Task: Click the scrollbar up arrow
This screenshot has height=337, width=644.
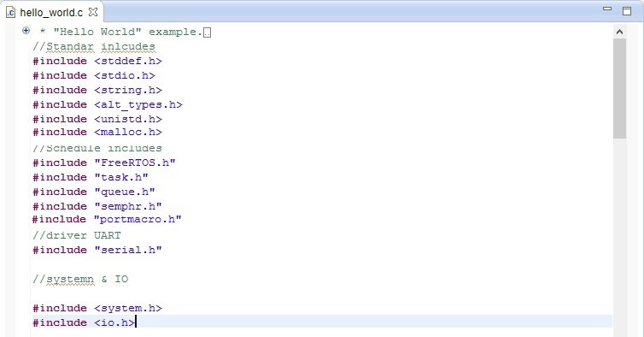Action: [x=620, y=32]
